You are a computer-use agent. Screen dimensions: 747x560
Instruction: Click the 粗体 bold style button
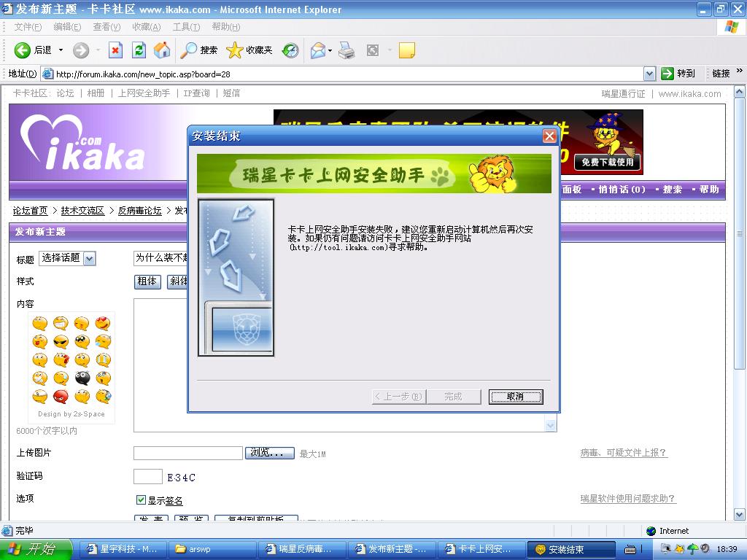pos(147,281)
